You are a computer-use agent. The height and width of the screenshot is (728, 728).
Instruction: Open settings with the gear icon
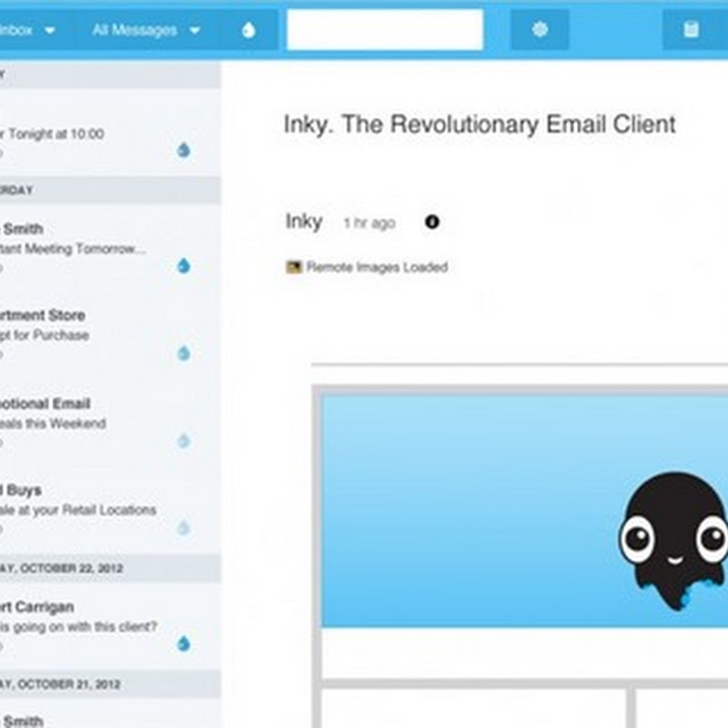540,30
